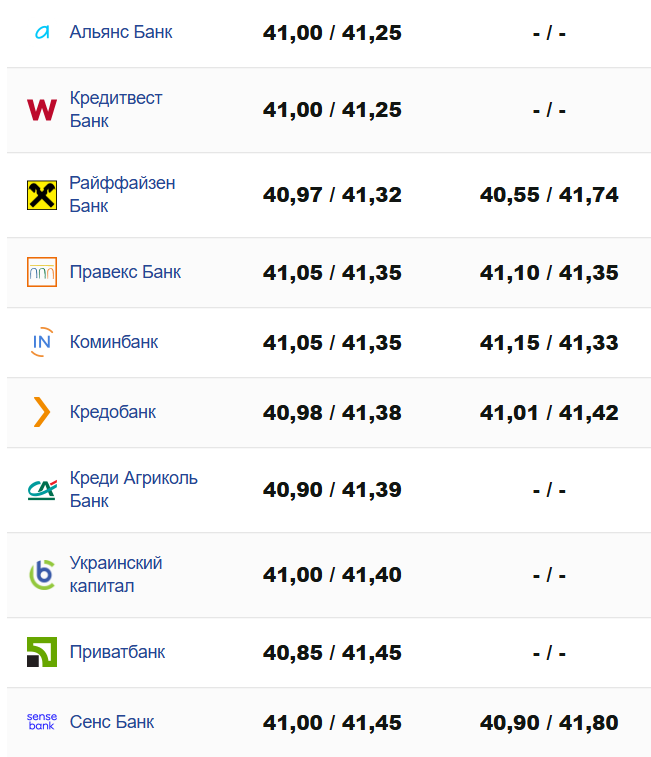Follow the Сенс Банк link

pos(112,722)
